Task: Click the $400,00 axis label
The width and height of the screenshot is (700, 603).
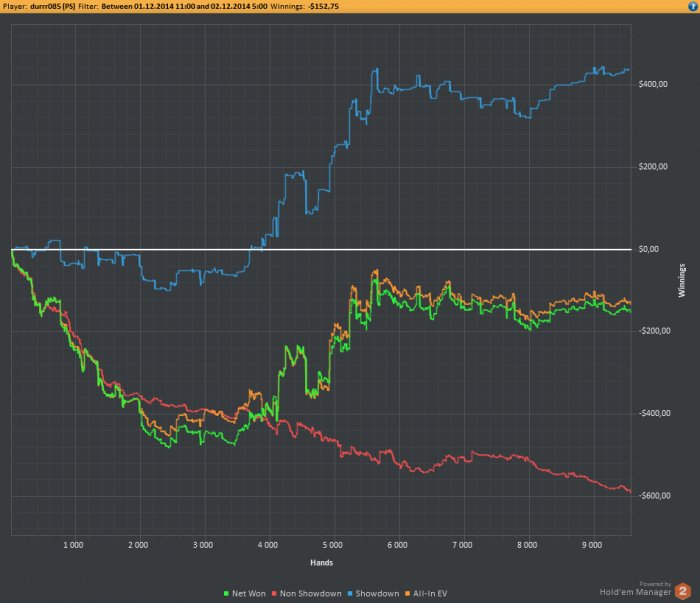Action: coord(653,84)
